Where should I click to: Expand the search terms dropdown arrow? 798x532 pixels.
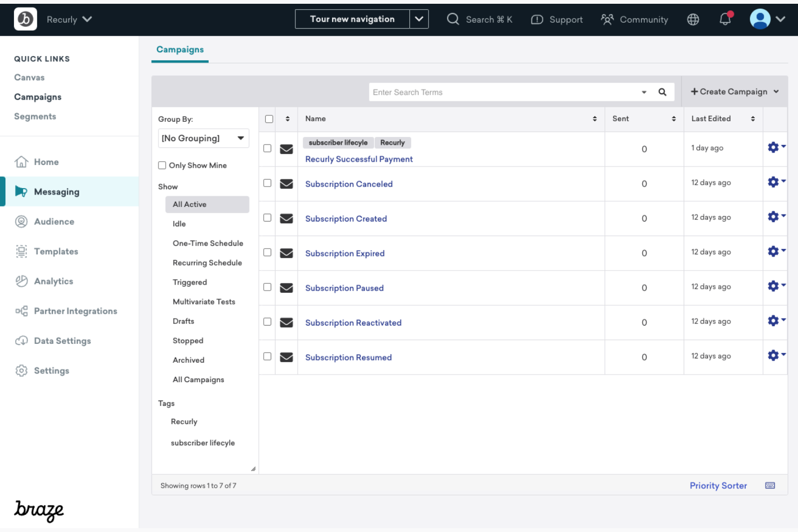(x=644, y=92)
